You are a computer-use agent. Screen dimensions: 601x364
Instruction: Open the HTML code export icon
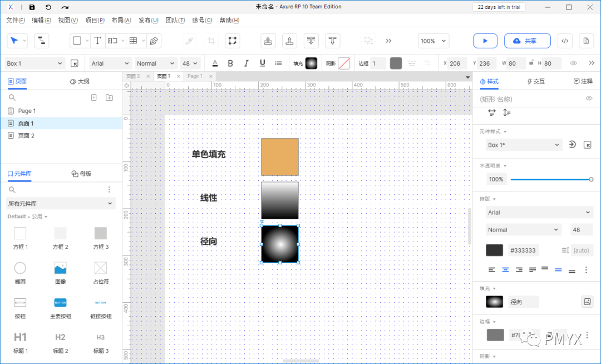click(565, 41)
